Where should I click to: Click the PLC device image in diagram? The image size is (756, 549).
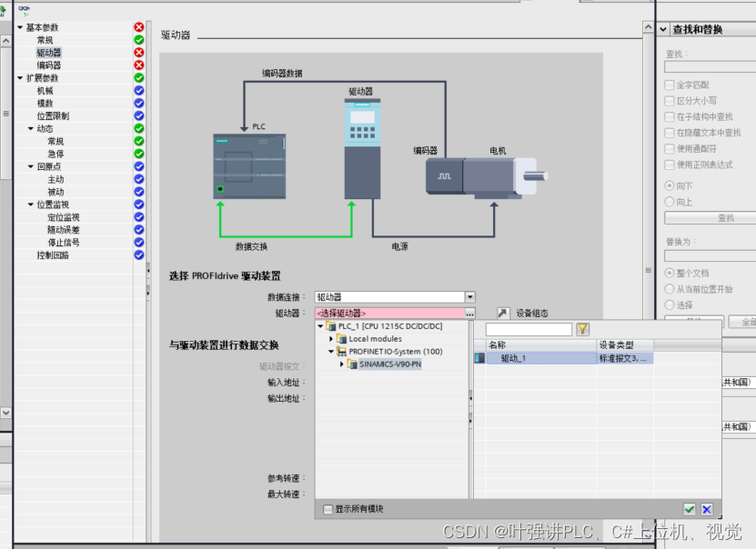pos(249,166)
